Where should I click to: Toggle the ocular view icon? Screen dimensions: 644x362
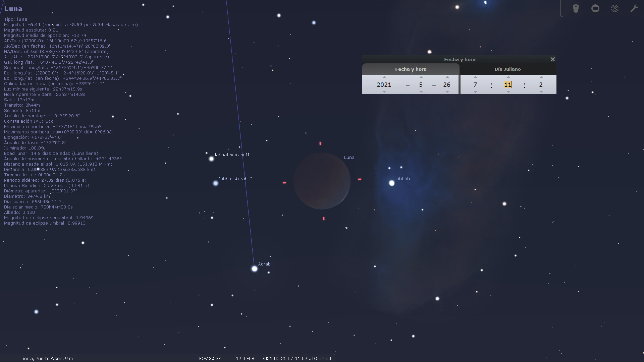click(x=576, y=8)
